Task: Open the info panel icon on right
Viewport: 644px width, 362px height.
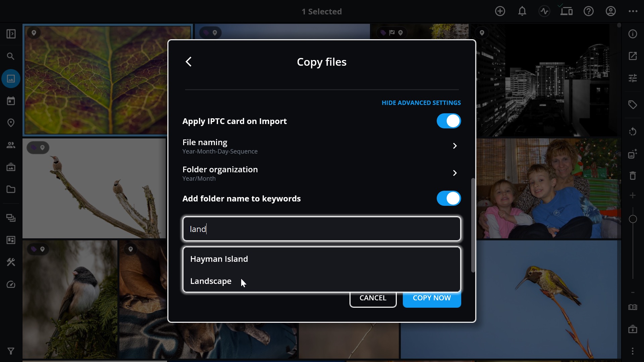Action: coord(633,34)
